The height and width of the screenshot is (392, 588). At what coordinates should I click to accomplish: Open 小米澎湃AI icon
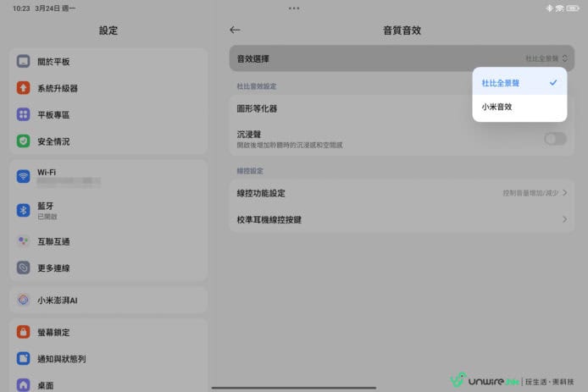[x=24, y=301]
